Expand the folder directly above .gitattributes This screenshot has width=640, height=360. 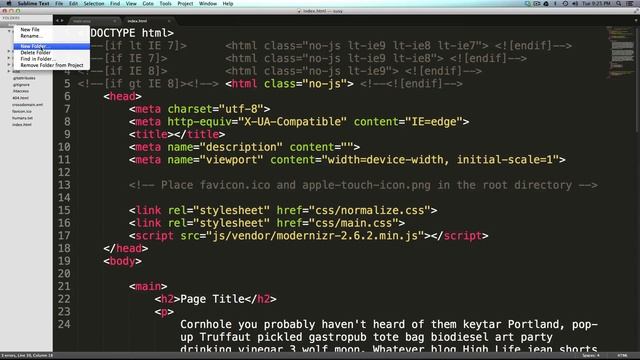coord(9,71)
